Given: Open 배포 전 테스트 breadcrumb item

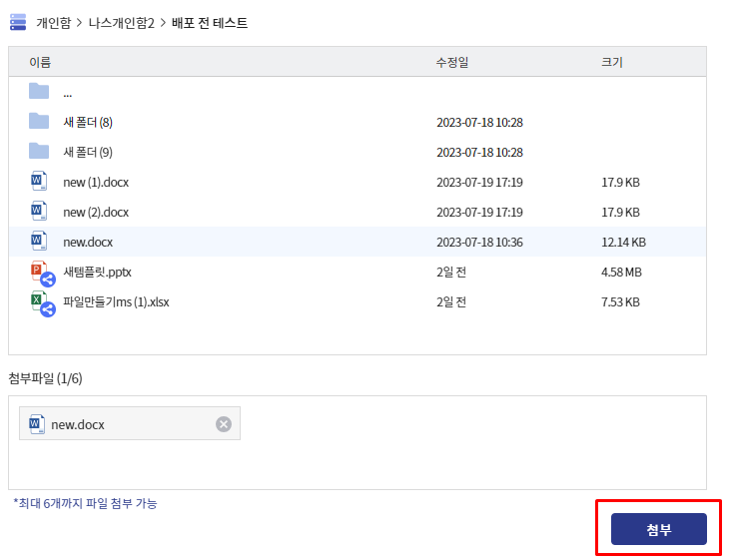Looking at the screenshot, I should click(x=210, y=22).
